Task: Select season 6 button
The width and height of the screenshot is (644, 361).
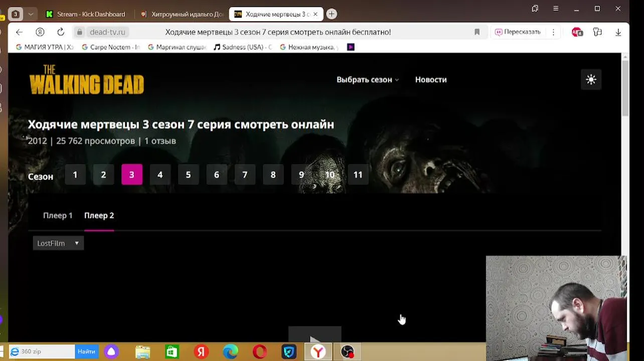Action: tap(217, 174)
